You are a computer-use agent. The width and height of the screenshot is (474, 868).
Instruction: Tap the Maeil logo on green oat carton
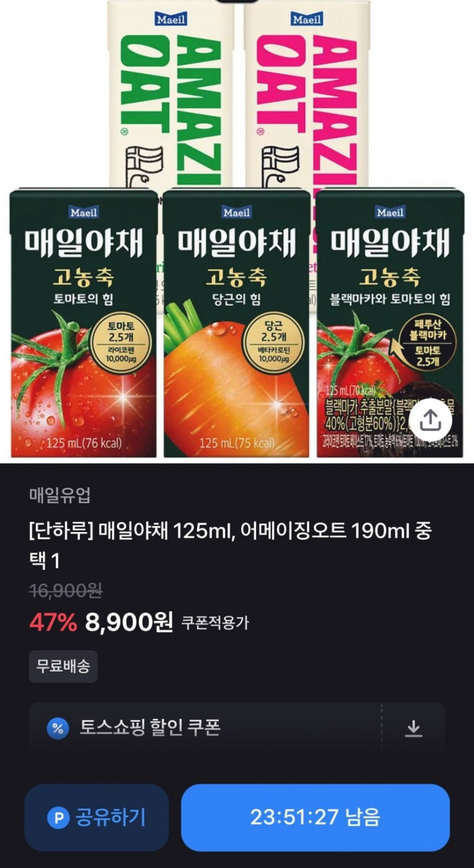click(170, 19)
